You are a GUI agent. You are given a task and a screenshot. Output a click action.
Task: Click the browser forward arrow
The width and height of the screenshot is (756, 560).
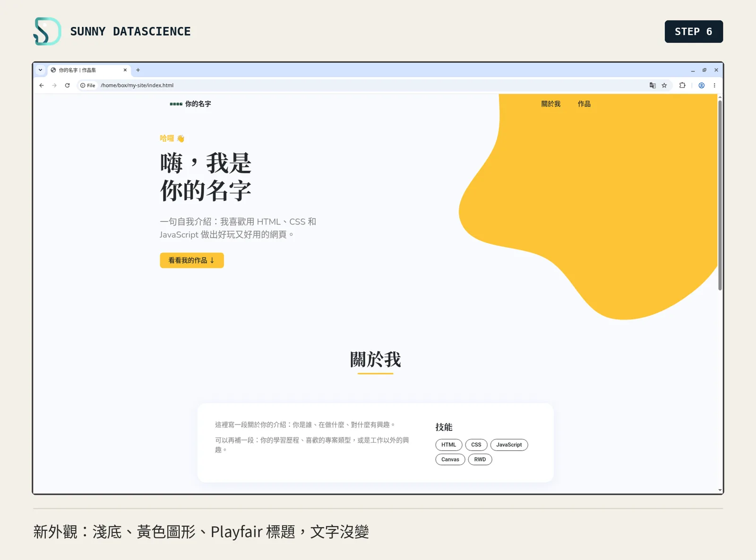(54, 86)
